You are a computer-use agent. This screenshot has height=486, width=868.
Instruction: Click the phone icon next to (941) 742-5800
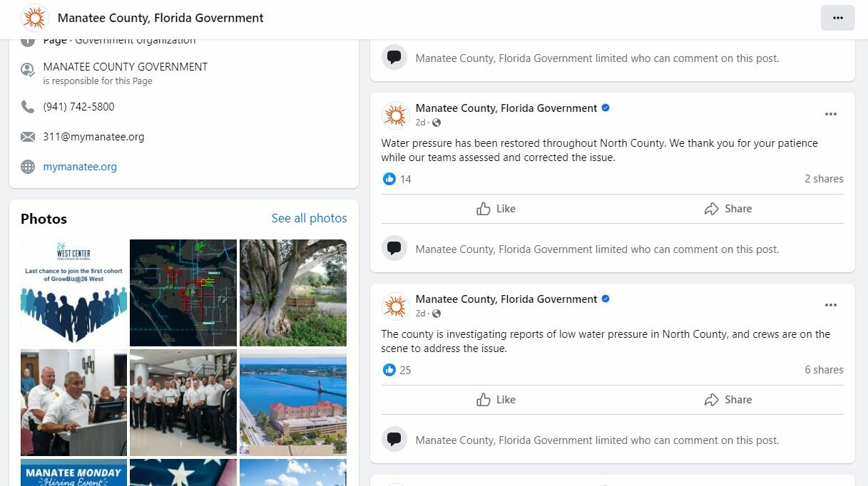tap(28, 107)
